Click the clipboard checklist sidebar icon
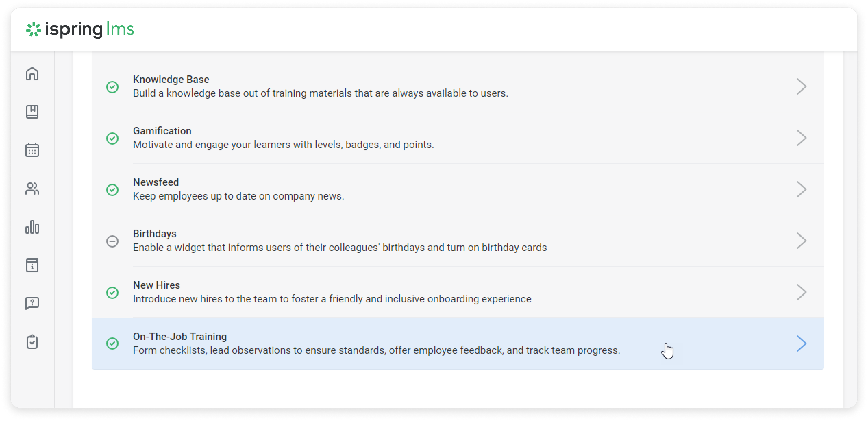Image resolution: width=868 pixels, height=421 pixels. [x=32, y=342]
